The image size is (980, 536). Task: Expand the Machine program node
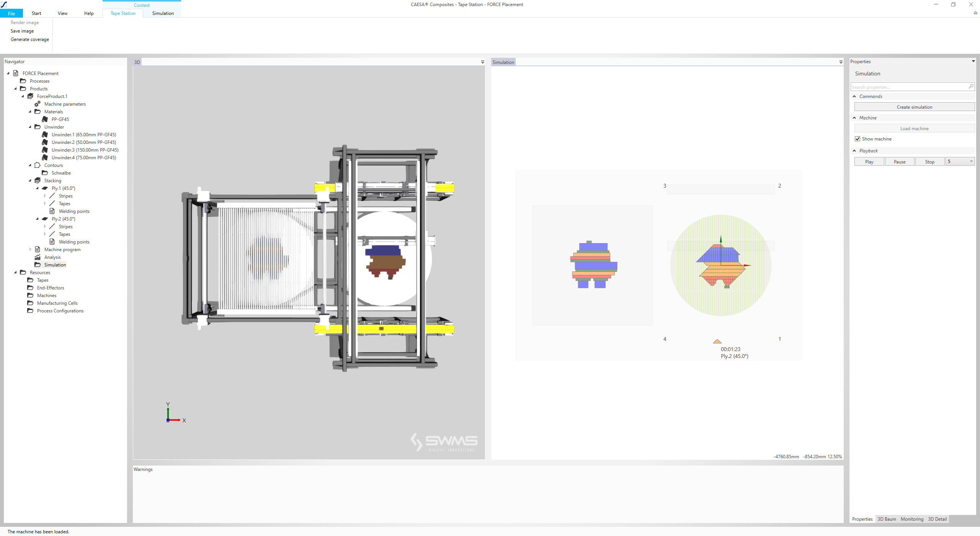[x=30, y=249]
